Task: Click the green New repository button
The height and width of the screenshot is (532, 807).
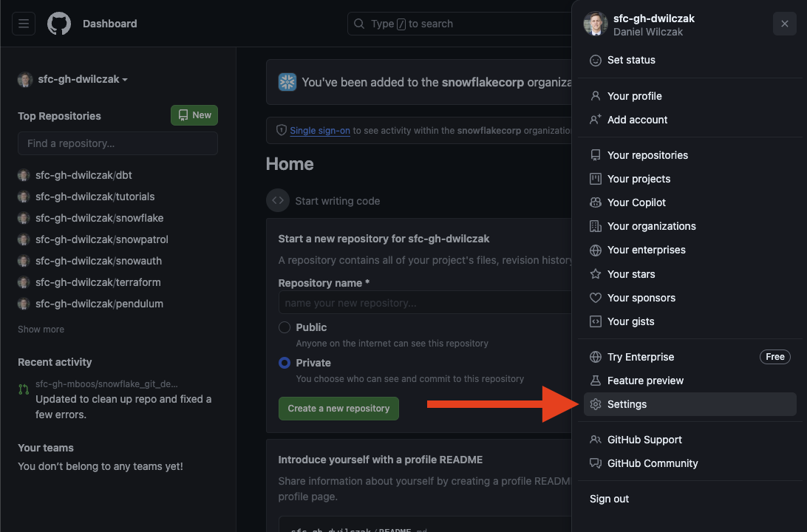Action: tap(194, 115)
